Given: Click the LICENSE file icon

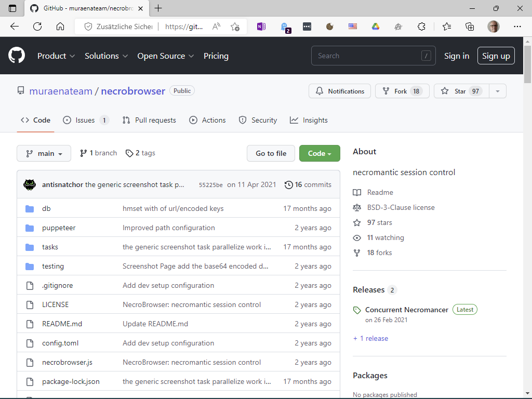Looking at the screenshot, I should [30, 304].
